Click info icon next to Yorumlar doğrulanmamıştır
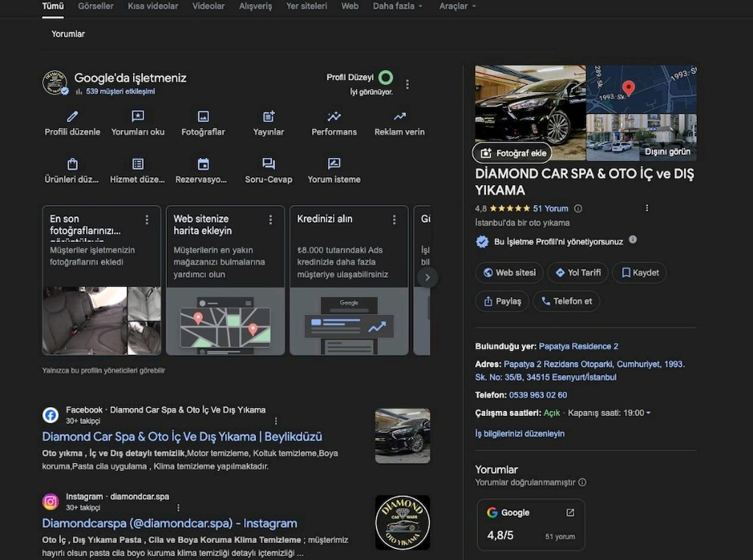 coord(582,482)
